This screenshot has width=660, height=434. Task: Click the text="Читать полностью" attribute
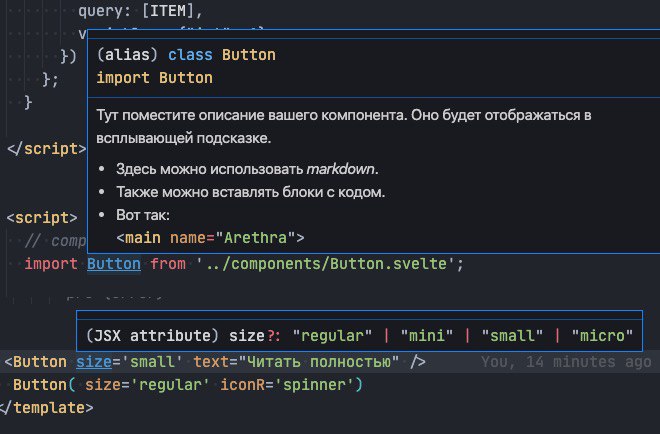296,362
